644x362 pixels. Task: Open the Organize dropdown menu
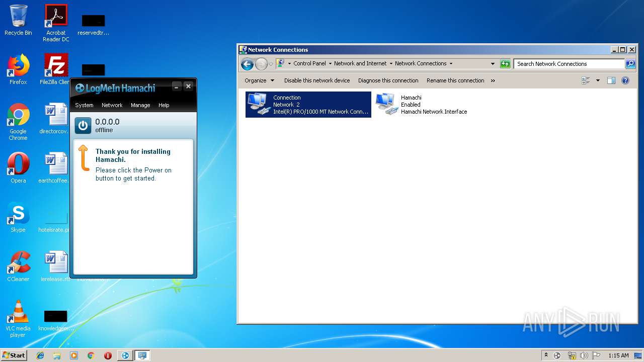point(260,80)
